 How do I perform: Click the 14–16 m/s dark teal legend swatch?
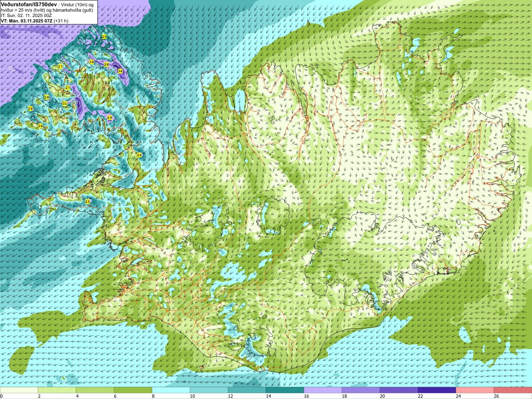(285, 390)
